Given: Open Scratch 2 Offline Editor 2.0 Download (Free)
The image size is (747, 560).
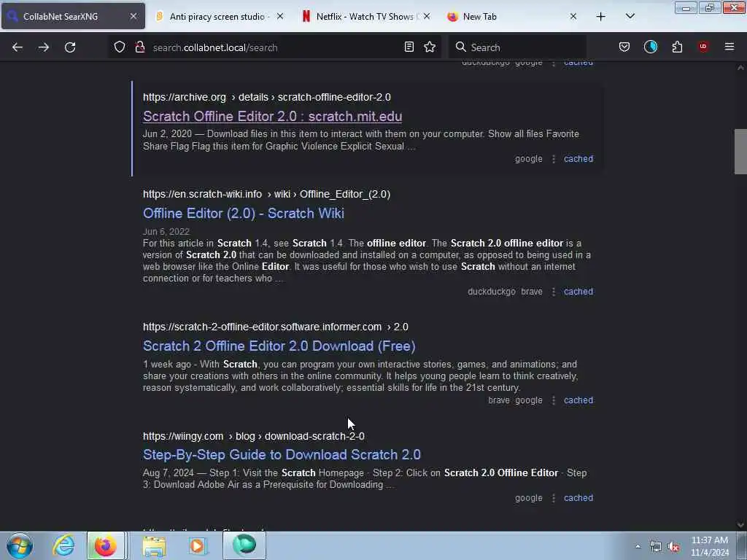Looking at the screenshot, I should coord(279,346).
